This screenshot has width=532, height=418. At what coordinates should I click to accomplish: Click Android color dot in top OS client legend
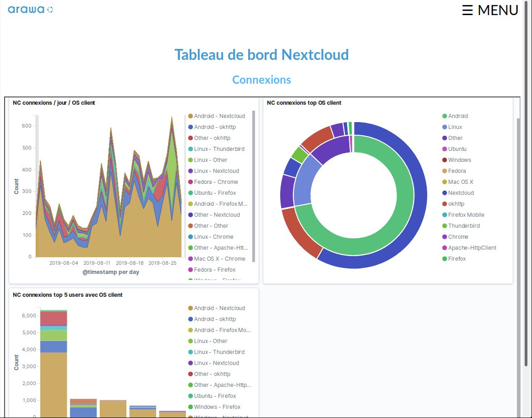coord(445,116)
